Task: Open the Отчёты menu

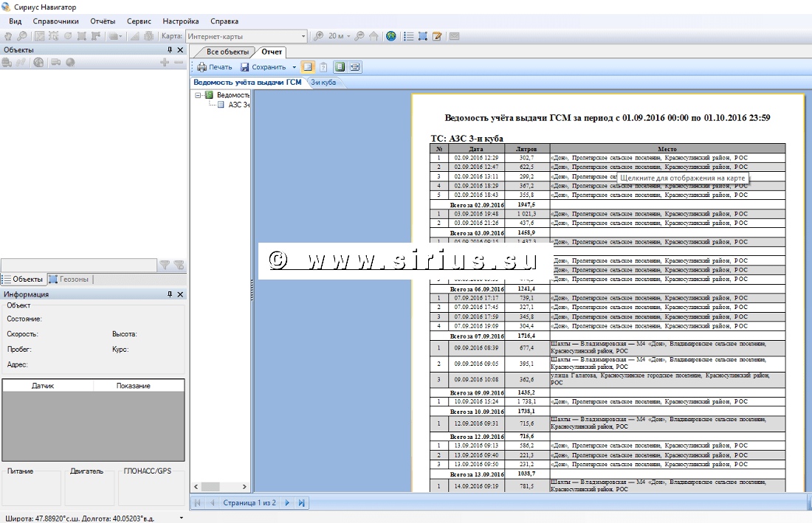Action: [x=103, y=21]
